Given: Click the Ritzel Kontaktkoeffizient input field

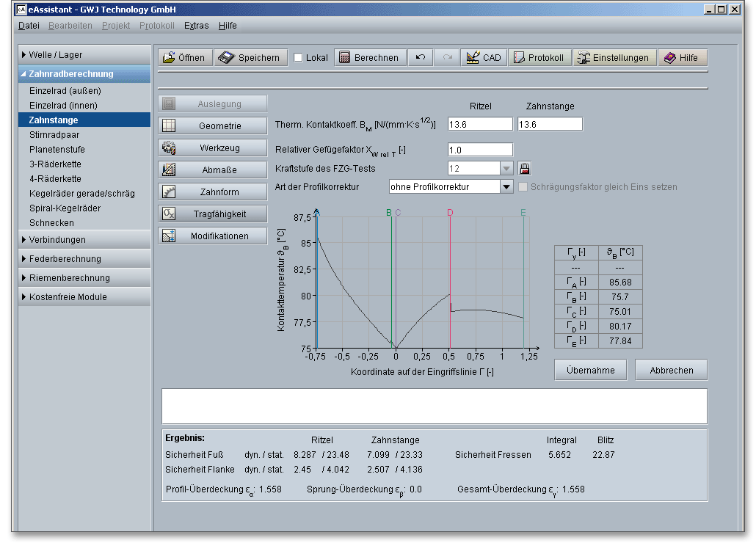Looking at the screenshot, I should [480, 125].
